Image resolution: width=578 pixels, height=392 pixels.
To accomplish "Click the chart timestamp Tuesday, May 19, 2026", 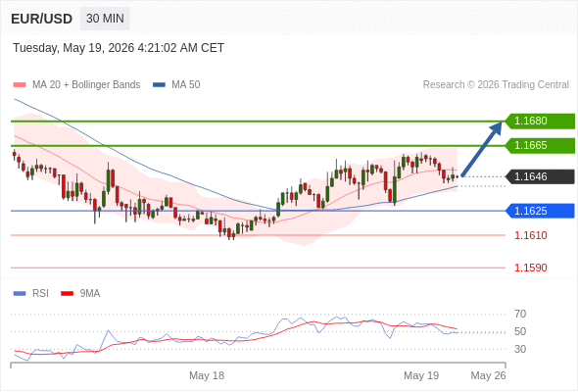I will (x=119, y=48).
